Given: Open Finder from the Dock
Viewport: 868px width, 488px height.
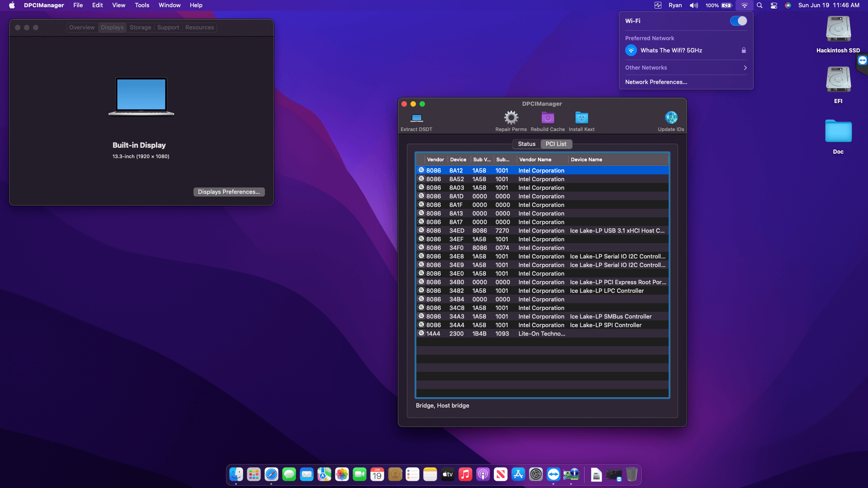Looking at the screenshot, I should pos(236,474).
